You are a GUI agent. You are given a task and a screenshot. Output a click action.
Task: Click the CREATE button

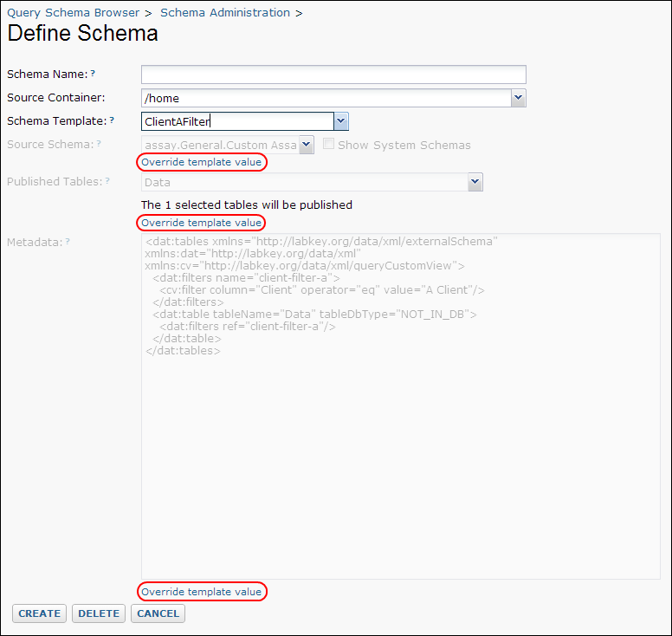tap(40, 613)
